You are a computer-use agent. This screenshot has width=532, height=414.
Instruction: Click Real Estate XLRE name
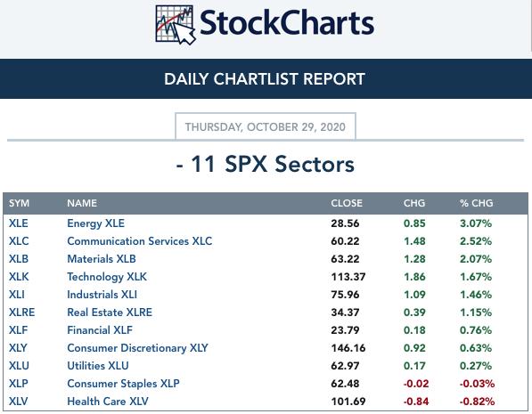click(x=110, y=313)
